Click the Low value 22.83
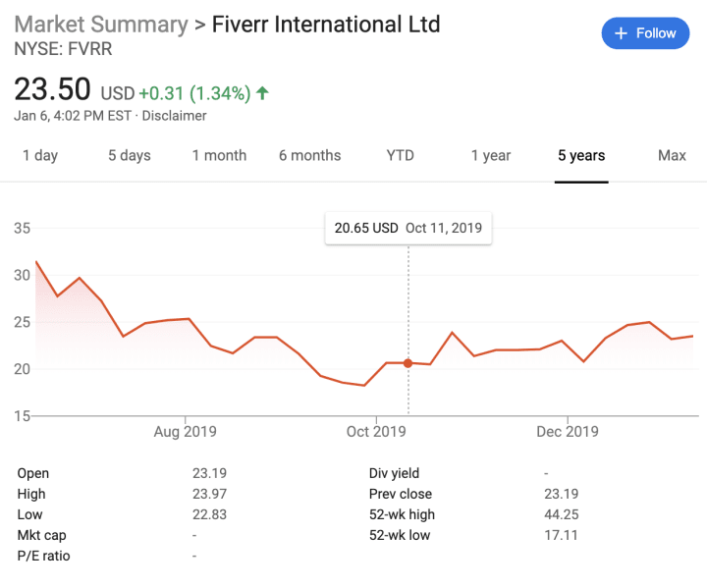The width and height of the screenshot is (707, 588). 210,514
